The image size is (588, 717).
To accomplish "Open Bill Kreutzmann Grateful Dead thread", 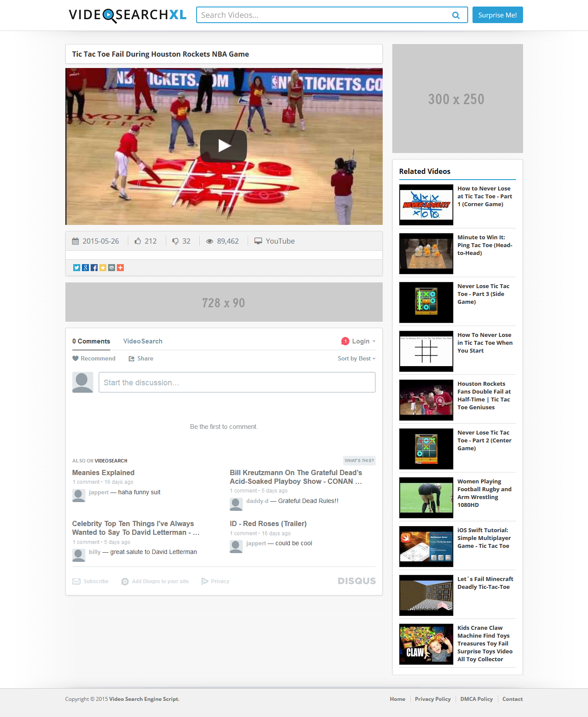I will click(x=296, y=477).
